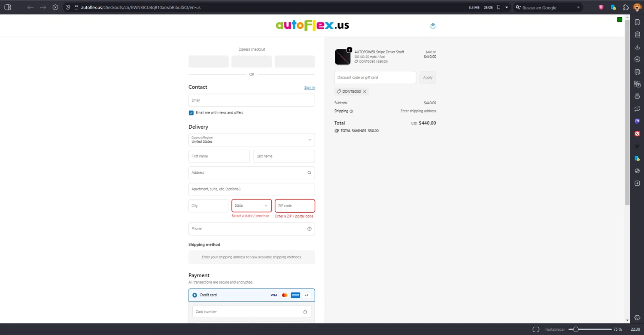Click the Apply discount button
Viewport: 644px width, 335px height.
coord(428,78)
